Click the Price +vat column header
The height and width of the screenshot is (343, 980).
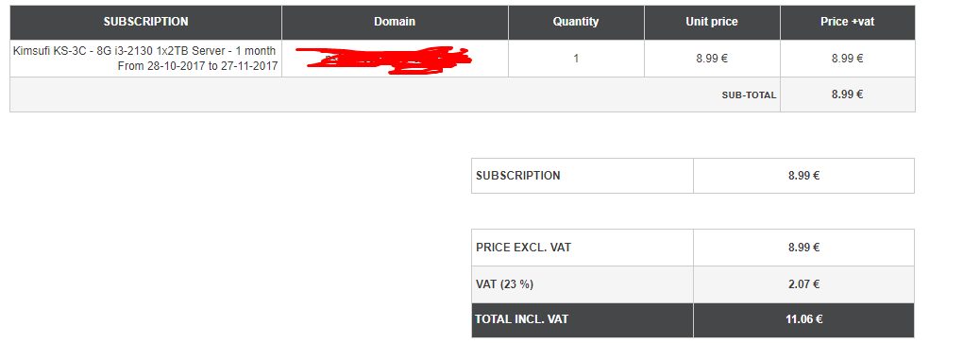pos(848,22)
